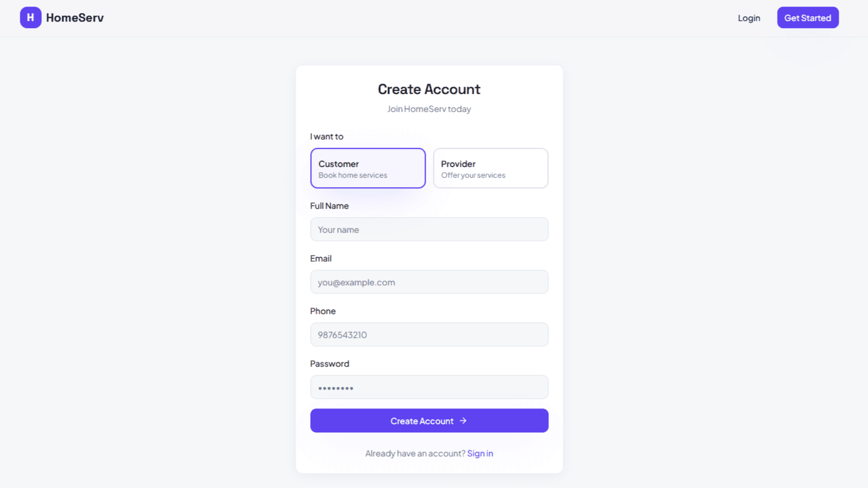The width and height of the screenshot is (868, 488).
Task: Select the Provider role card
Action: coord(490,168)
